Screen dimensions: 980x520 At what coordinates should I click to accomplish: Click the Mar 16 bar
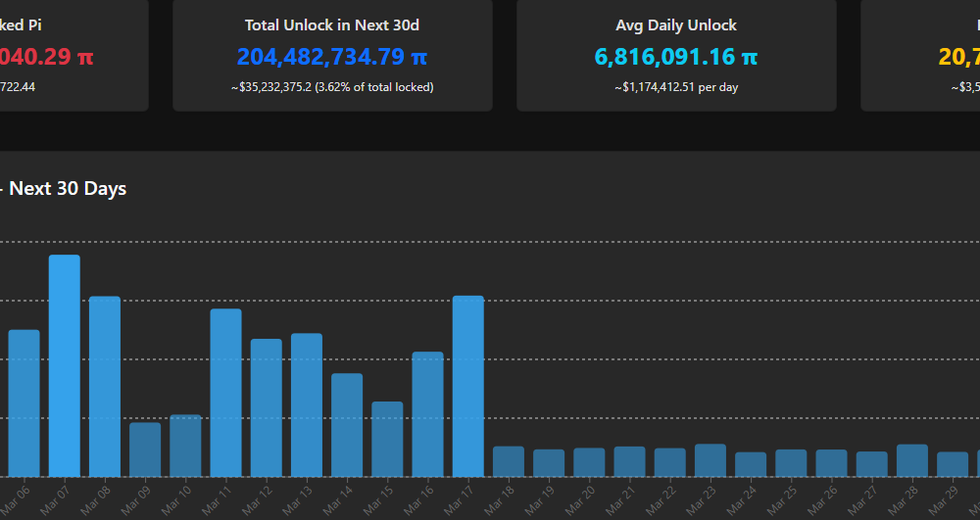(x=427, y=414)
